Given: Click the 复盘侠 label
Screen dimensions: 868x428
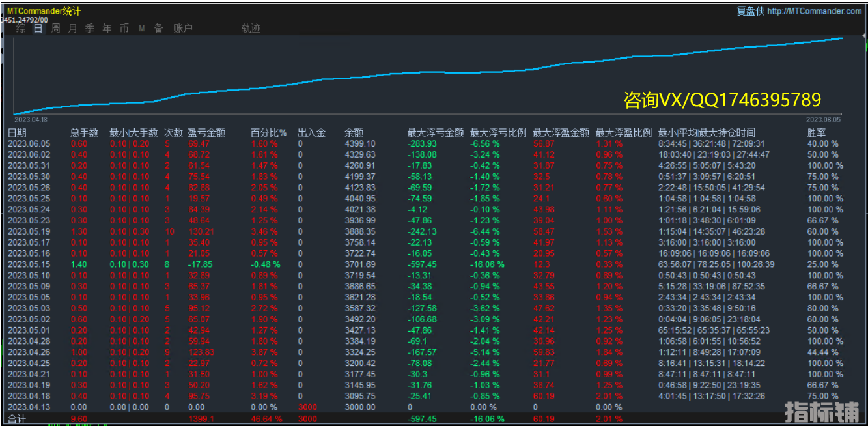Looking at the screenshot, I should click(750, 11).
